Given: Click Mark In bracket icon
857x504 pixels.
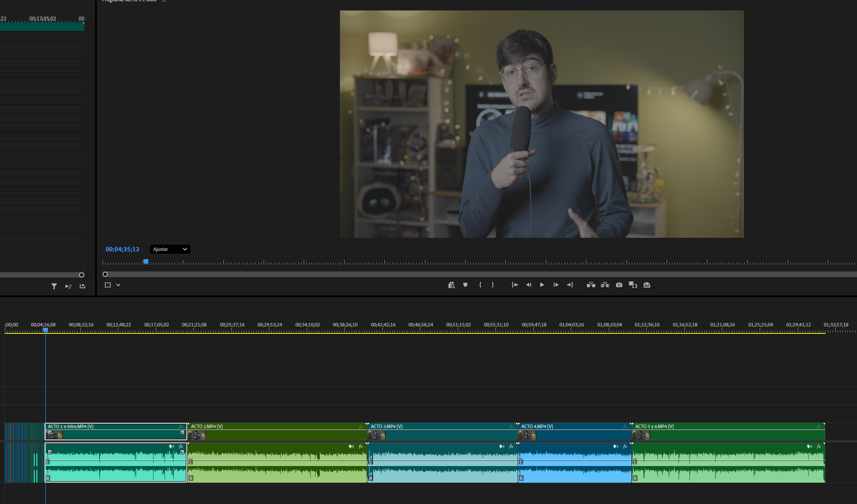Looking at the screenshot, I should (x=480, y=285).
